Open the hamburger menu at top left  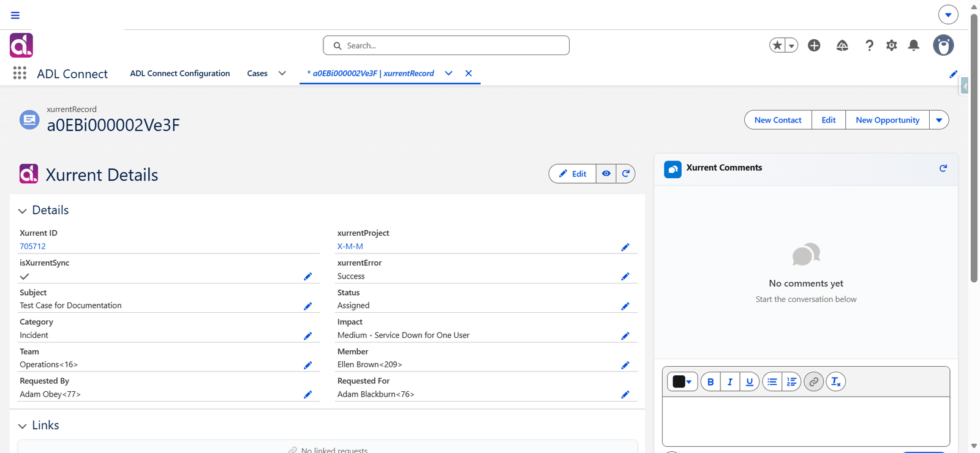[x=15, y=15]
